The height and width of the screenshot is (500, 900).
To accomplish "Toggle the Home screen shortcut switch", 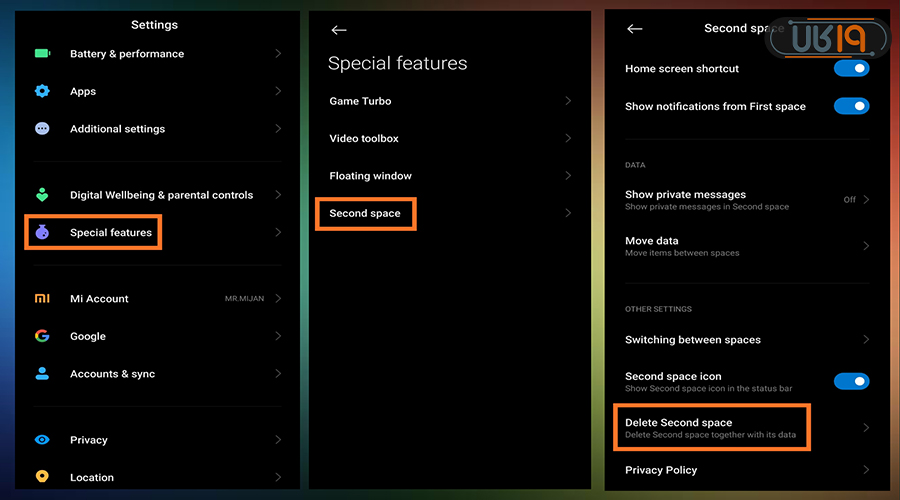I will click(851, 69).
